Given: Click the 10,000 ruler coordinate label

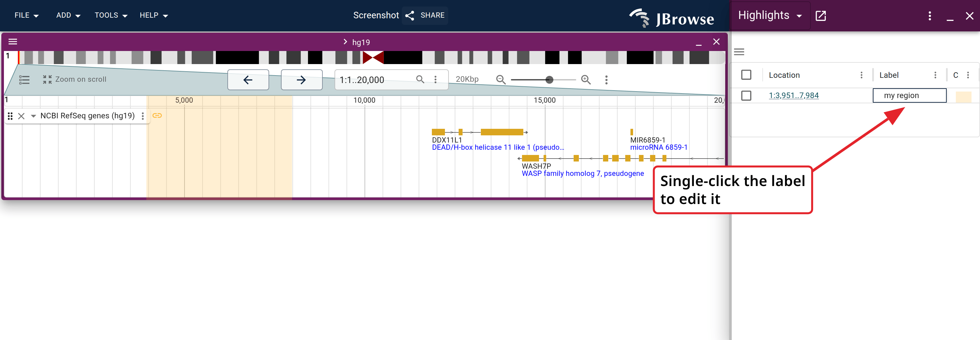Looking at the screenshot, I should tap(364, 100).
